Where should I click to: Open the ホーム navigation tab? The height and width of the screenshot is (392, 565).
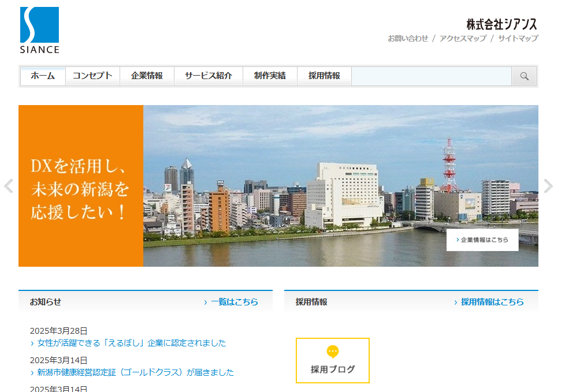pos(43,76)
